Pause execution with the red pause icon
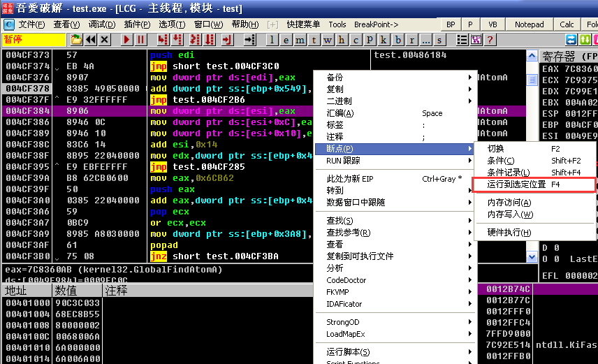 (140, 39)
